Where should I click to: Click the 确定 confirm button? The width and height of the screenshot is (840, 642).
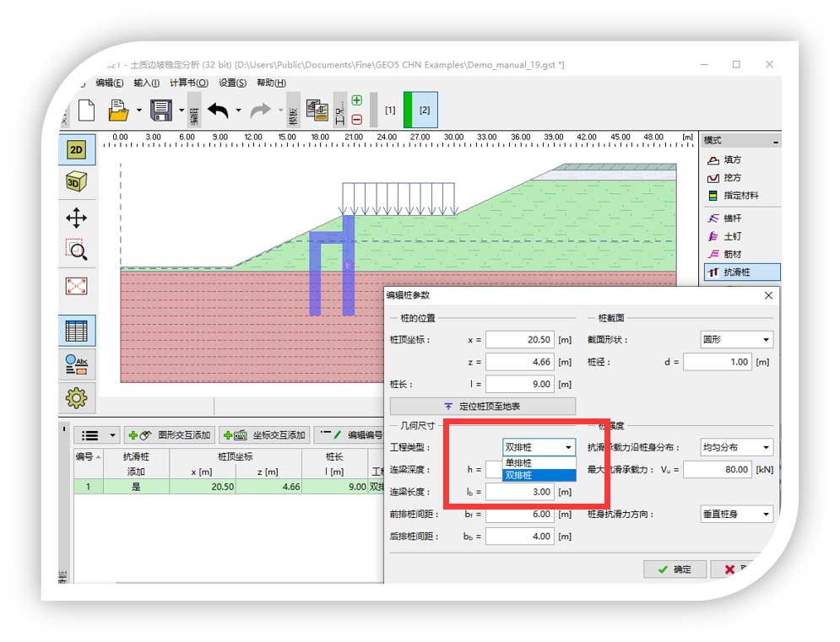[674, 569]
